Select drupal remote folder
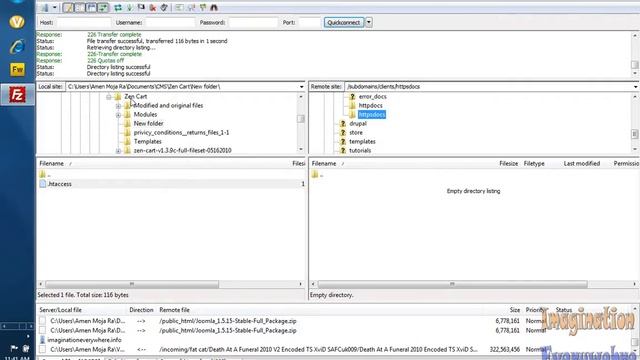Image resolution: width=640 pixels, height=360 pixels. 358,124
